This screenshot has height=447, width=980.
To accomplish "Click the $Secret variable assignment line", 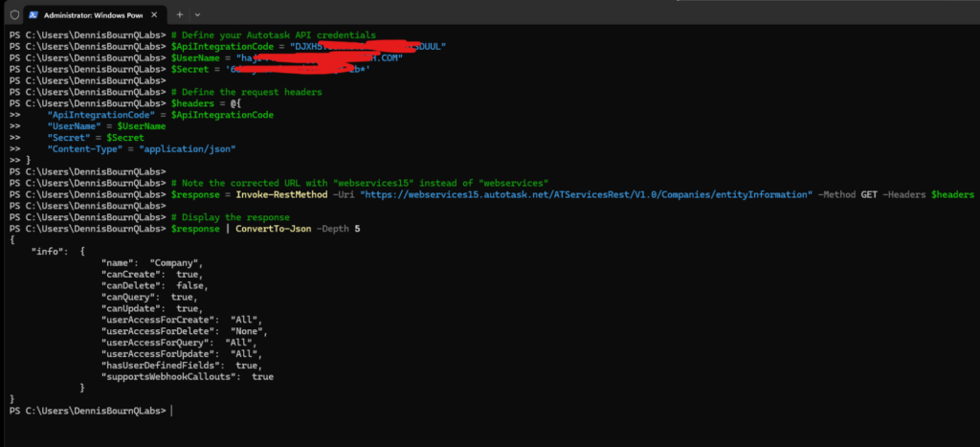I will pos(271,69).
